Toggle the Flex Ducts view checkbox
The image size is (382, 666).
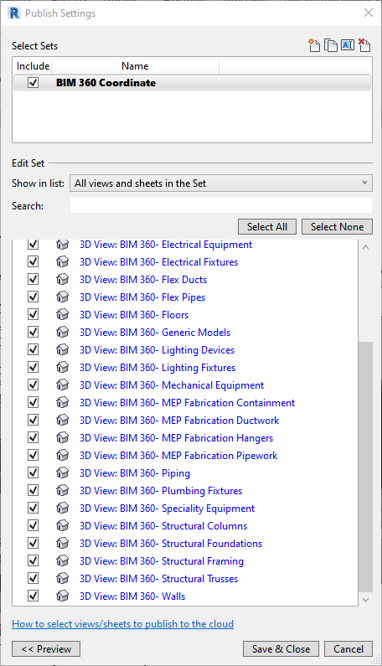pos(33,279)
